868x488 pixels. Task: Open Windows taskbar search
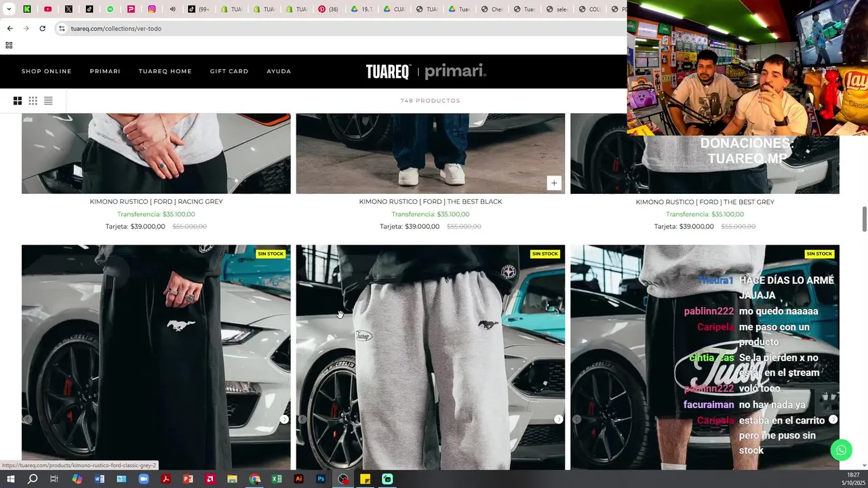(33, 479)
